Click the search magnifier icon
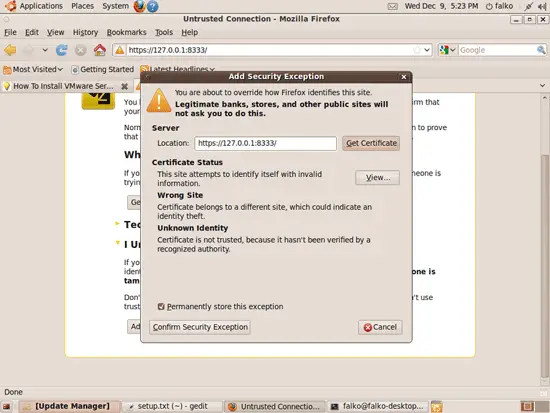The image size is (550, 413). 541,50
